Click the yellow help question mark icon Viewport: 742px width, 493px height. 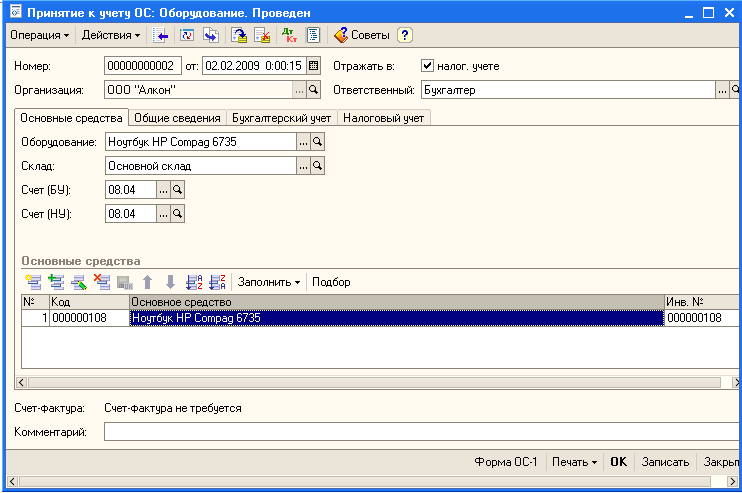(405, 35)
